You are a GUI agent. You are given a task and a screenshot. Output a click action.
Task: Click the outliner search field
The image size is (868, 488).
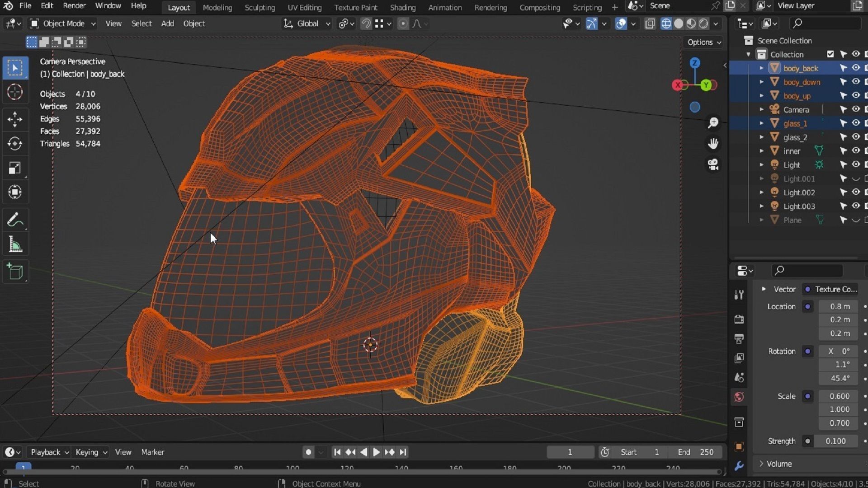click(825, 23)
